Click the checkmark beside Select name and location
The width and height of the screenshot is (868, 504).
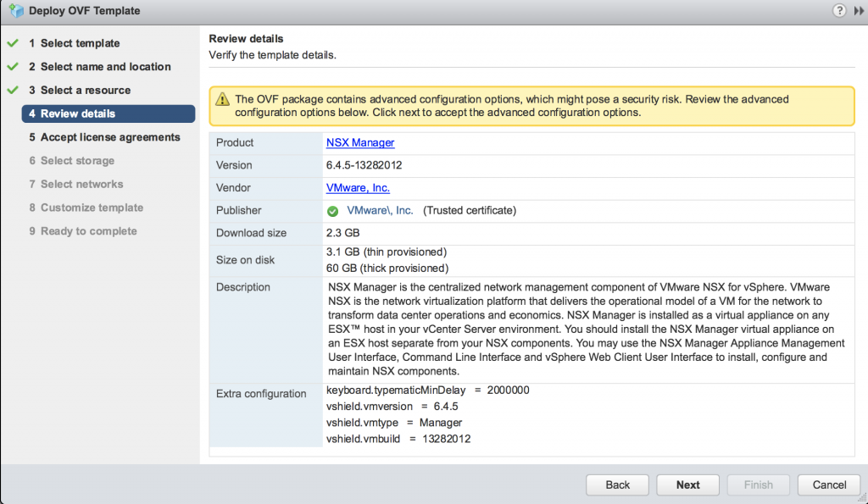13,66
